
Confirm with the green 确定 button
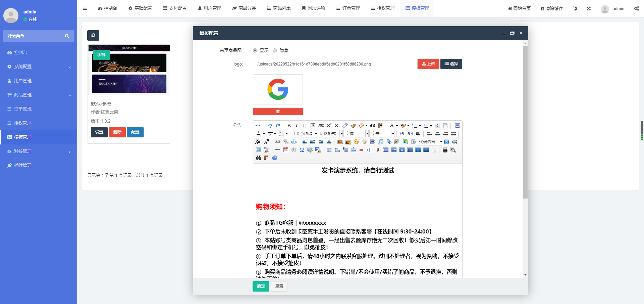pyautogui.click(x=261, y=286)
